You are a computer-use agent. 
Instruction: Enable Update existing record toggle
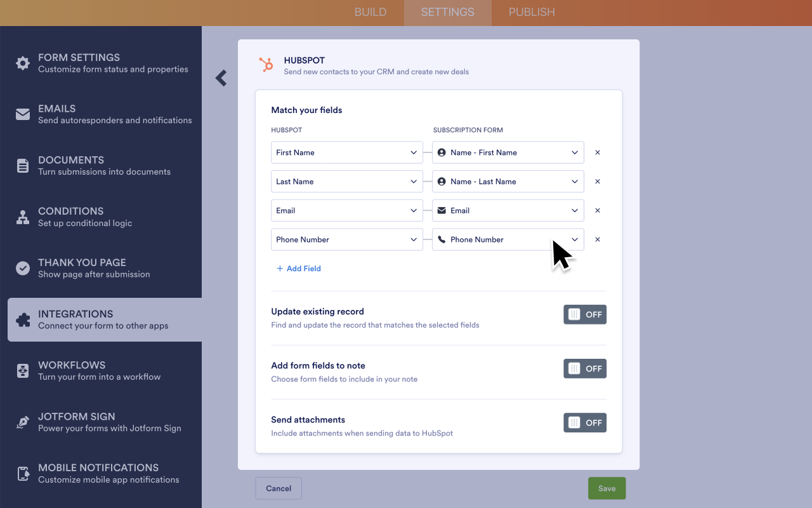tap(584, 314)
